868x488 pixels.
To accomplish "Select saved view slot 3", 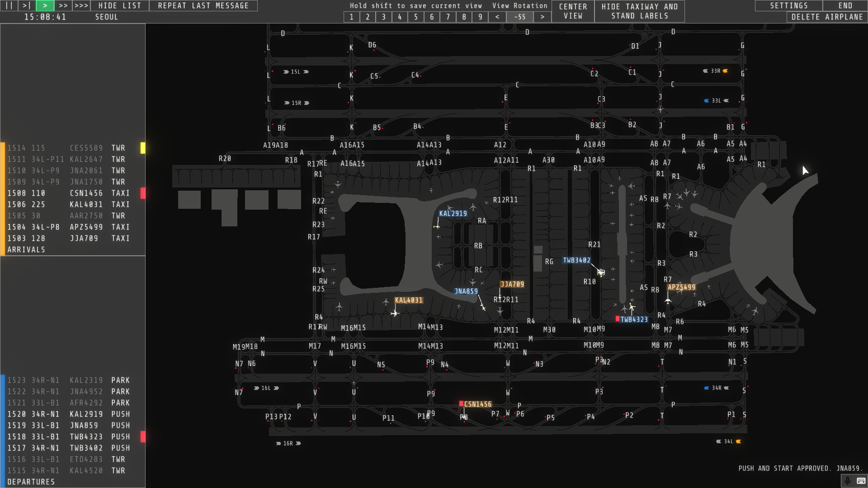I will 383,17.
